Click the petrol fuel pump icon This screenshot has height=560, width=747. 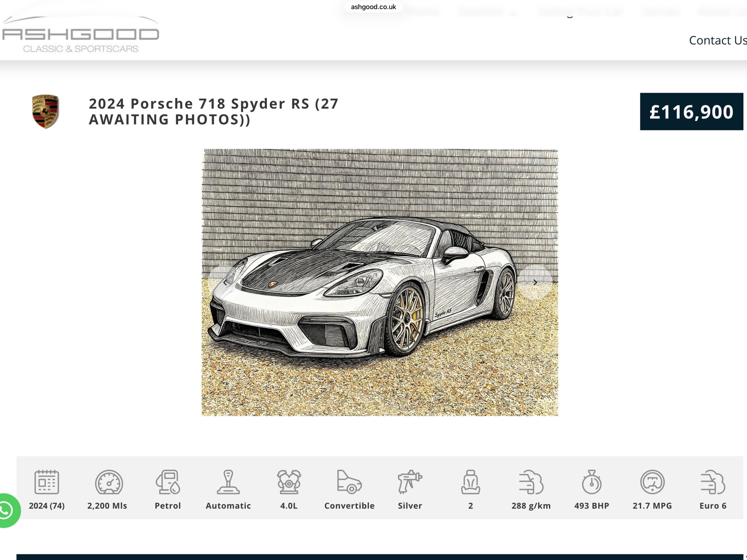(168, 482)
